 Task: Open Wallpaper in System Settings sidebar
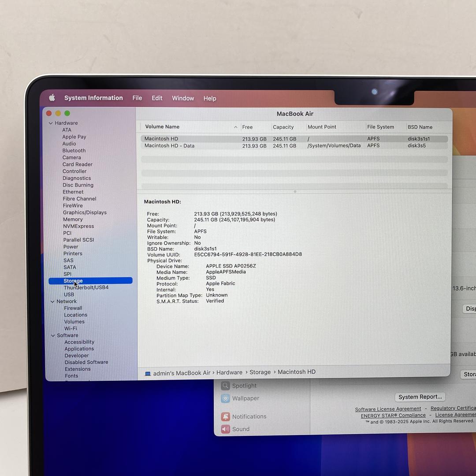point(240,398)
